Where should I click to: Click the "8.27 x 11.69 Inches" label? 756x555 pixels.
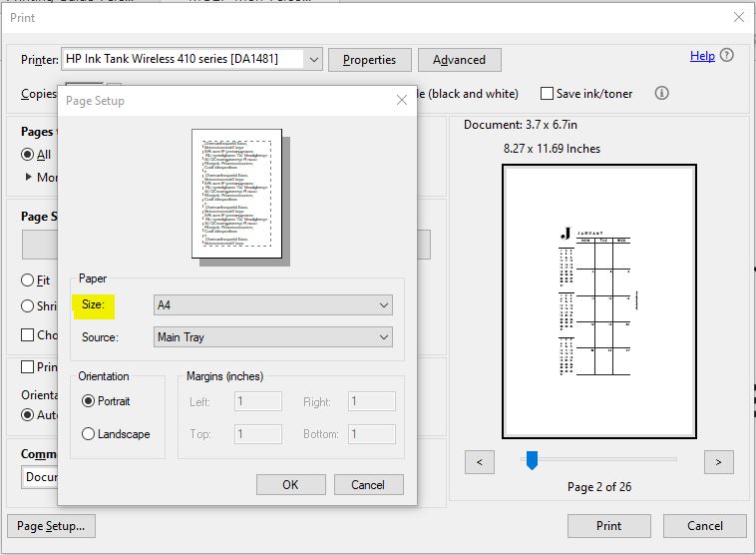(553, 149)
